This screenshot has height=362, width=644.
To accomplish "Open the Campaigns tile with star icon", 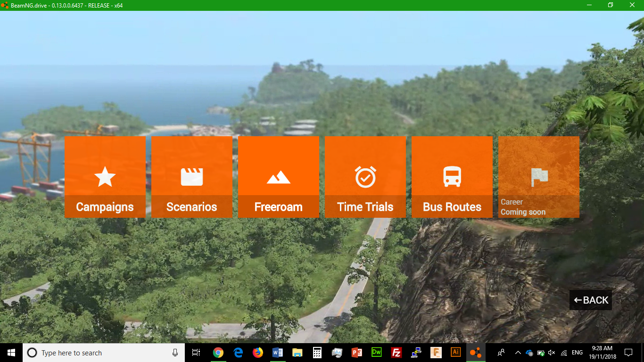I will click(x=105, y=177).
